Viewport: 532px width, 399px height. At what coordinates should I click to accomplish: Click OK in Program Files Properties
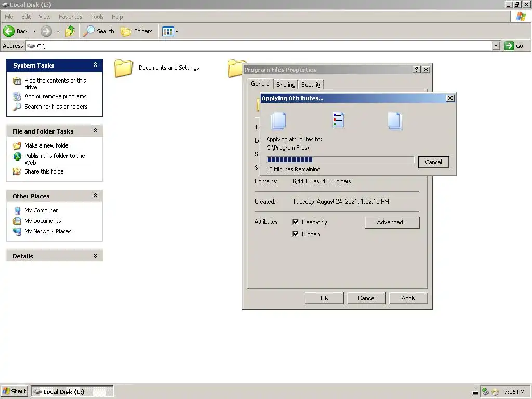324,298
